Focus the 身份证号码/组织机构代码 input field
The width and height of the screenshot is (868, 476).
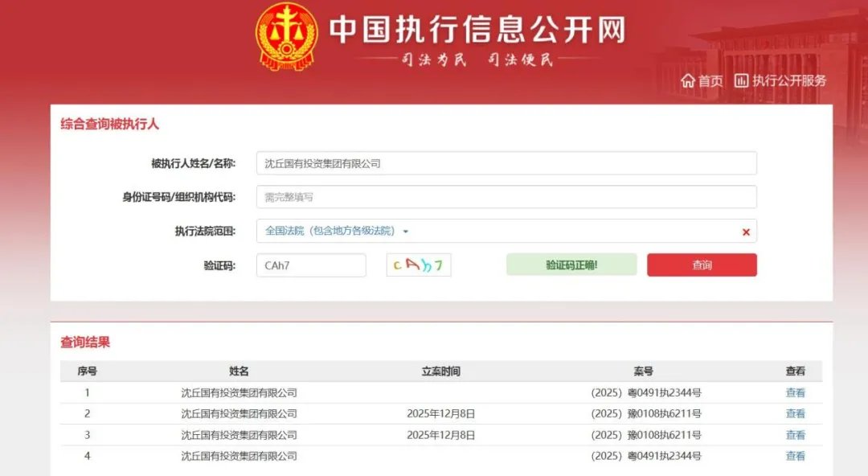[506, 197]
